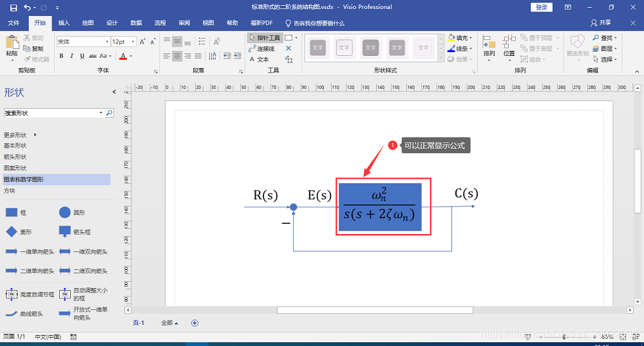Expand 更多形状 (More Shapes)

tap(20, 135)
